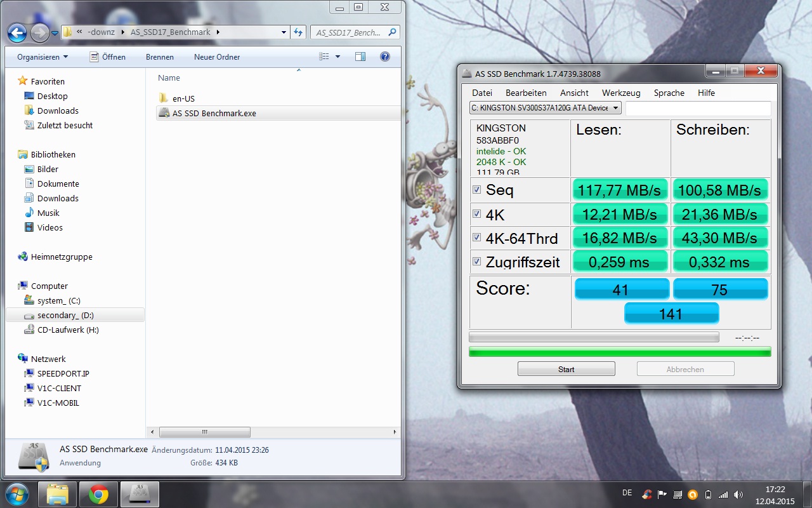
Task: Click the grey upper progress bar
Action: click(594, 337)
